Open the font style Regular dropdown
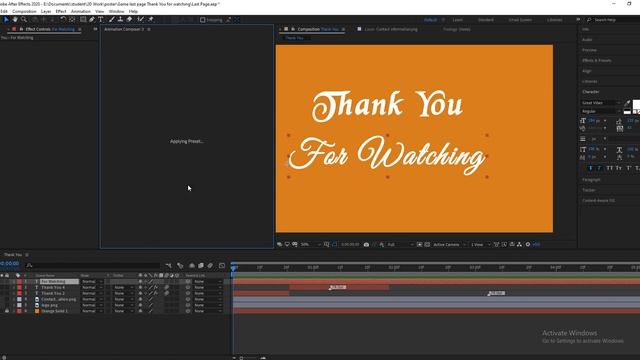This screenshot has width=640, height=360. (x=600, y=111)
